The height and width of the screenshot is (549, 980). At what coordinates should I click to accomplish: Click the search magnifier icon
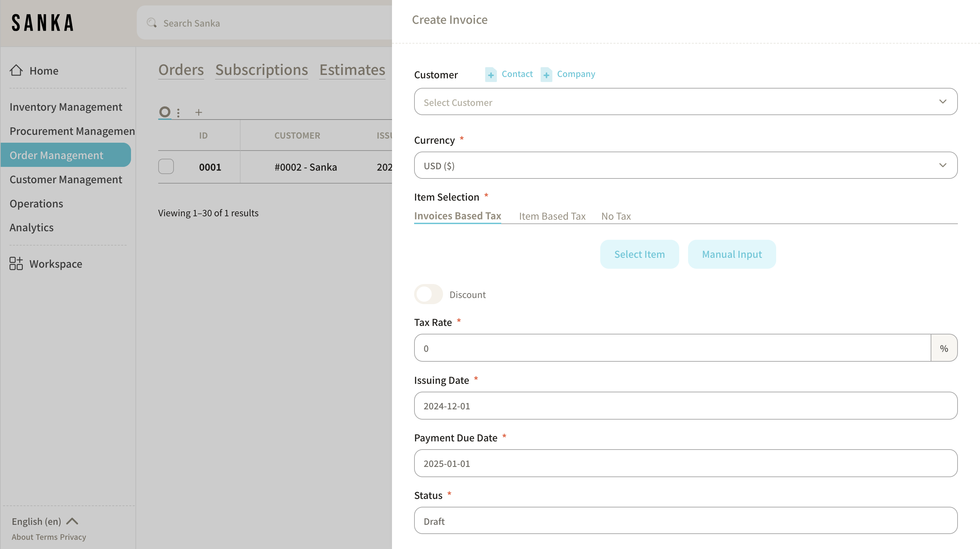click(152, 23)
